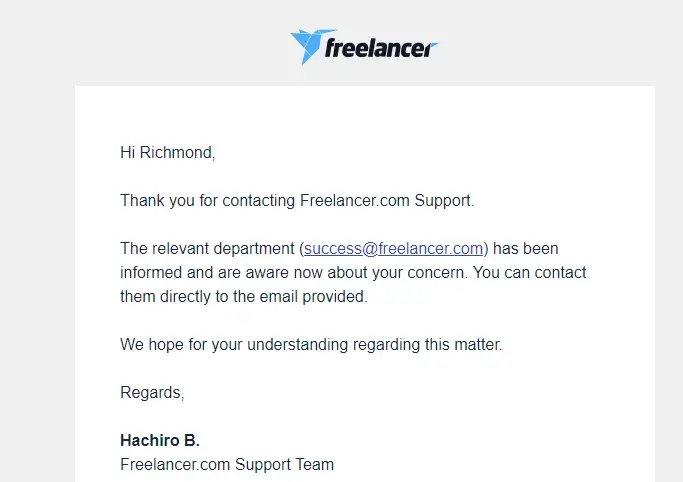Click the freelancer wordmark in the header
Viewport: 683px width, 482px height.
click(x=381, y=47)
